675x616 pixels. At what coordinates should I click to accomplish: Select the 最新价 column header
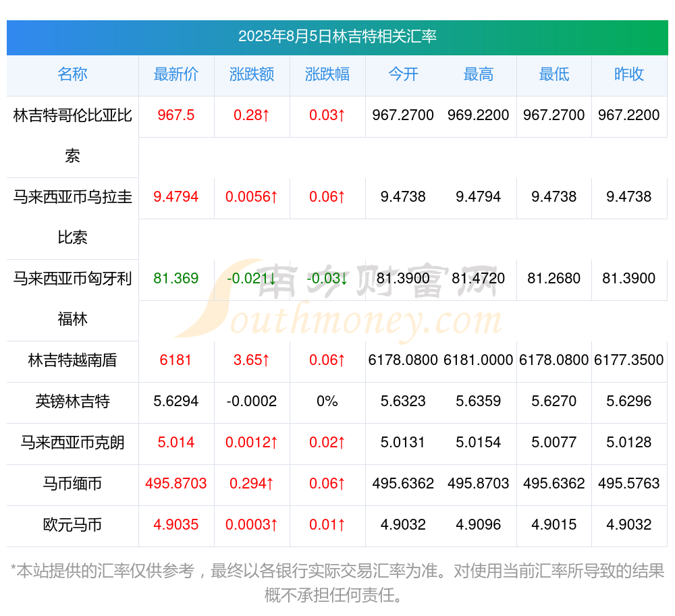click(x=176, y=74)
